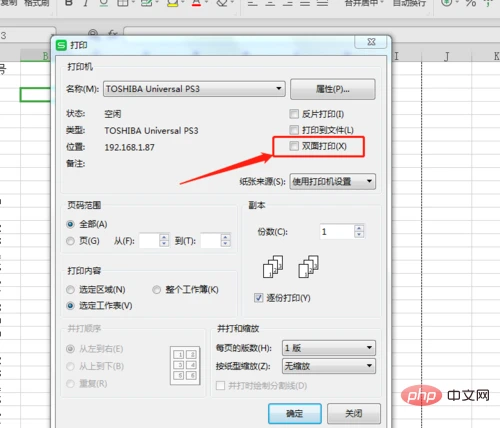Click the first collated pages icon
The image size is (500, 428).
click(x=273, y=267)
